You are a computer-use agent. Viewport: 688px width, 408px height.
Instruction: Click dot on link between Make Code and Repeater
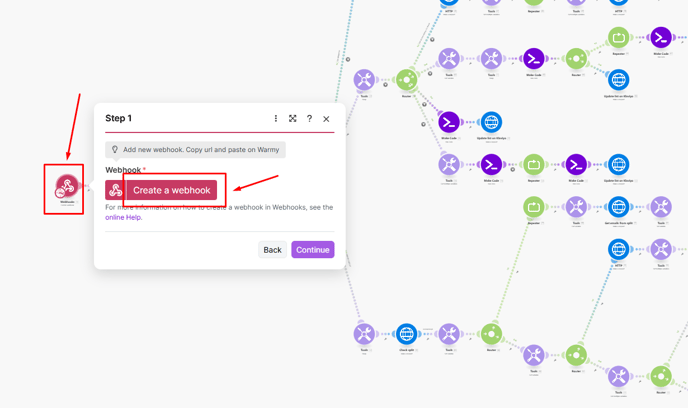[x=512, y=169]
